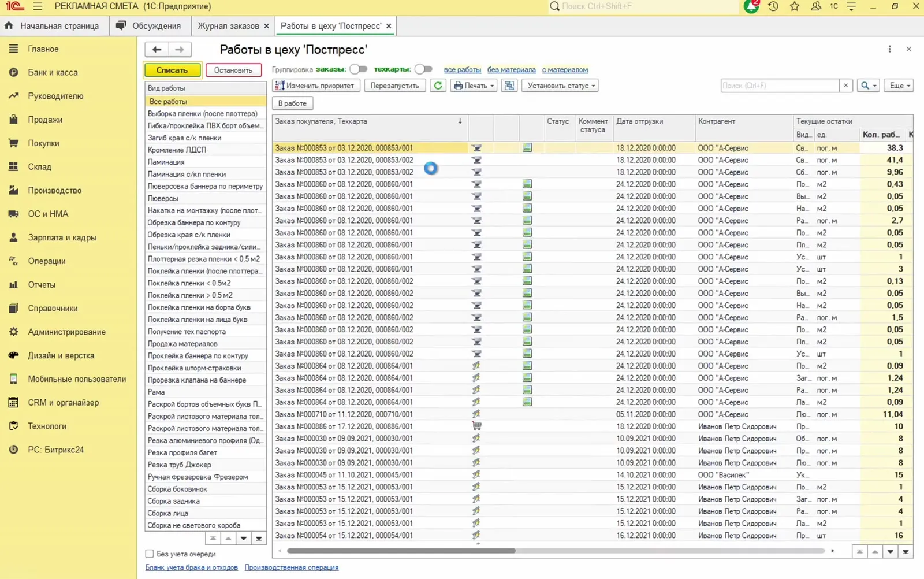Image resolution: width=924 pixels, height=579 pixels.
Task: Sort by Заказ покупателя, Техкарта column
Action: pyautogui.click(x=370, y=121)
